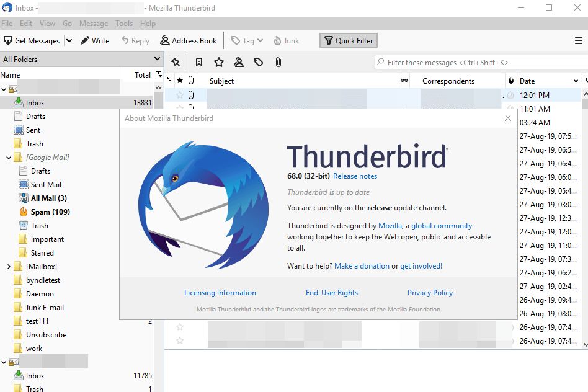
Task: Close the About Mozilla Thunderbird dialog
Action: (508, 118)
